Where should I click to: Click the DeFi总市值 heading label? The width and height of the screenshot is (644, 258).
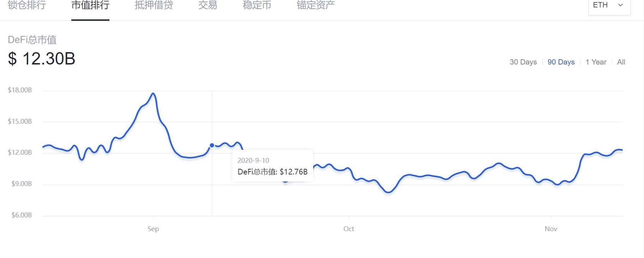click(x=32, y=40)
